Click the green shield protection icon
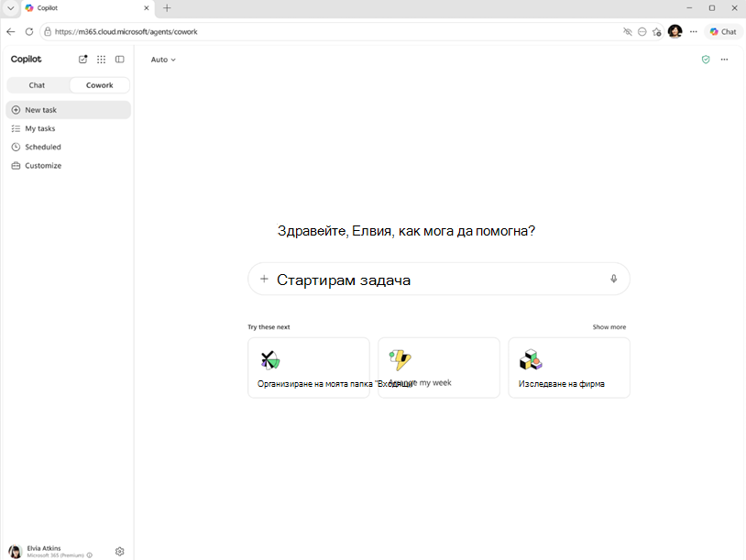This screenshot has width=746, height=560. [706, 60]
